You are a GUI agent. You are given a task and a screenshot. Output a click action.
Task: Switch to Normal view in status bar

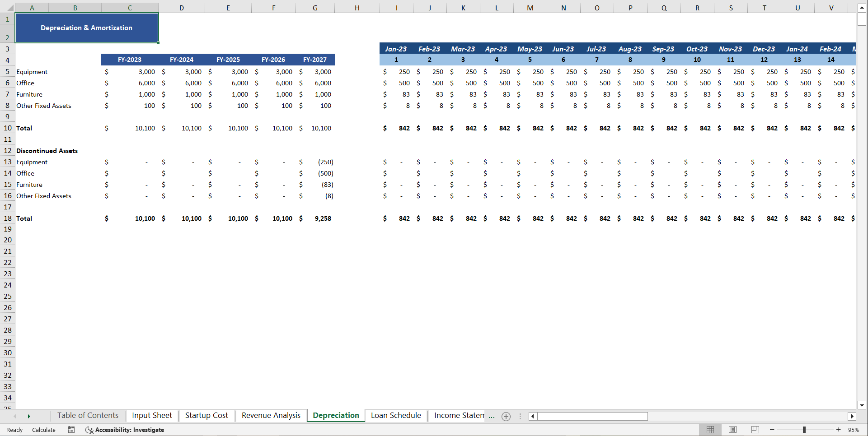coord(710,430)
